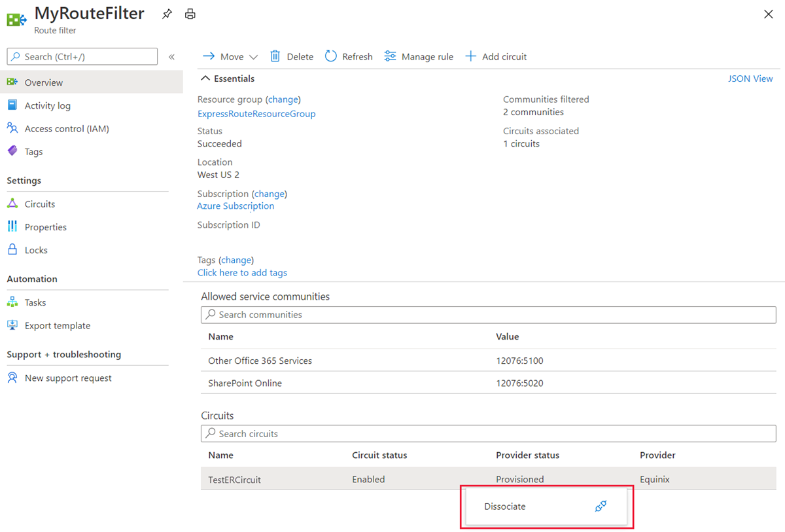The height and width of the screenshot is (532, 785).
Task: Open Export template under Automation
Action: pyautogui.click(x=57, y=326)
